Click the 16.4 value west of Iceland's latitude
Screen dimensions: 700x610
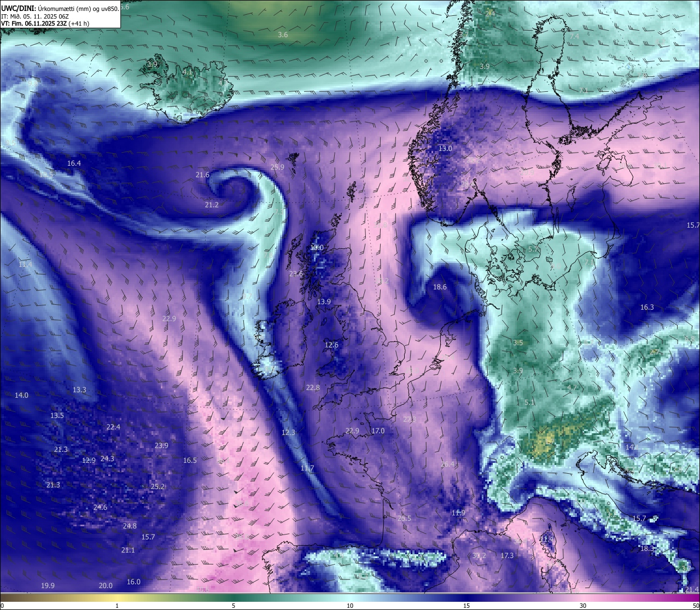[74, 164]
